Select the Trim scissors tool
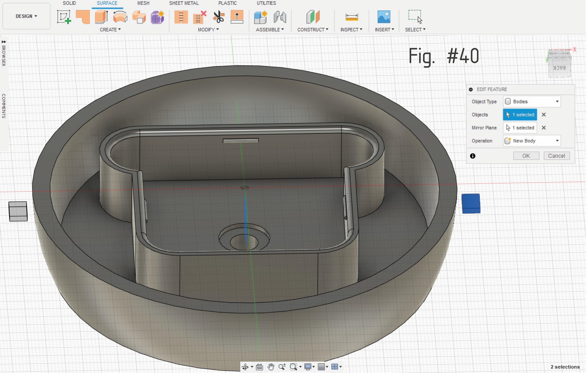 [219, 17]
